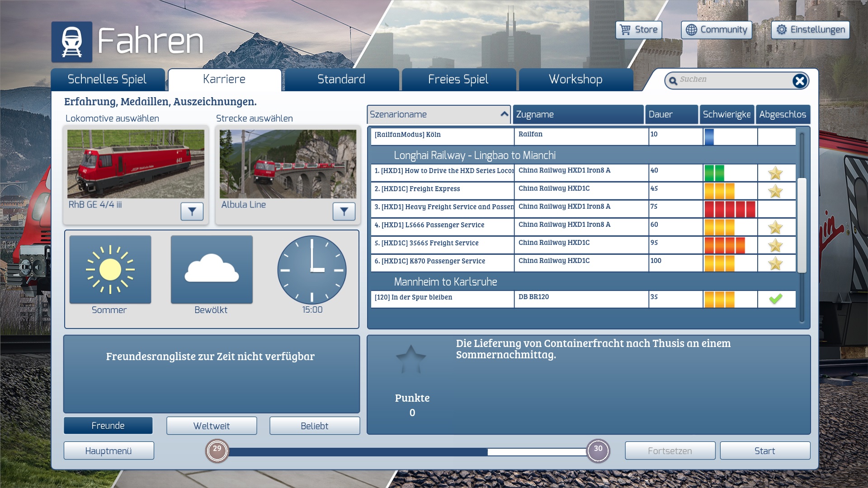Viewport: 868px width, 488px height.
Task: Open the Albula Line route filter dropdown
Action: point(344,211)
